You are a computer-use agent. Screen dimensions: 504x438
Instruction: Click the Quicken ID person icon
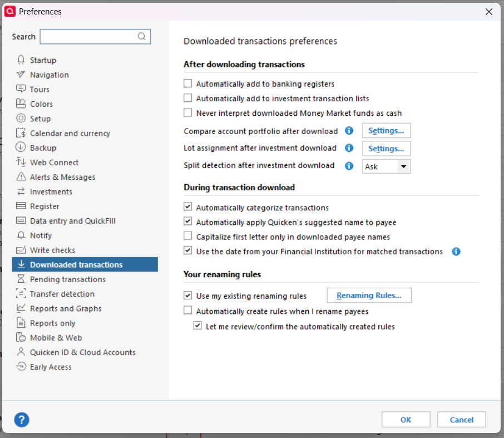click(x=21, y=352)
